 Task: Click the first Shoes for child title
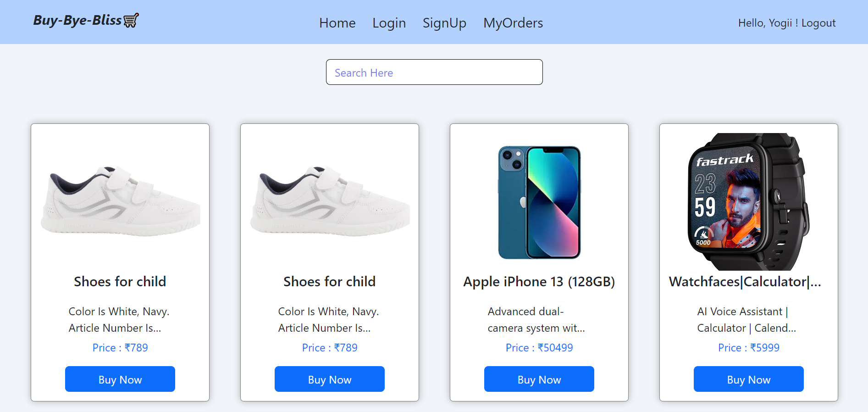click(x=120, y=282)
